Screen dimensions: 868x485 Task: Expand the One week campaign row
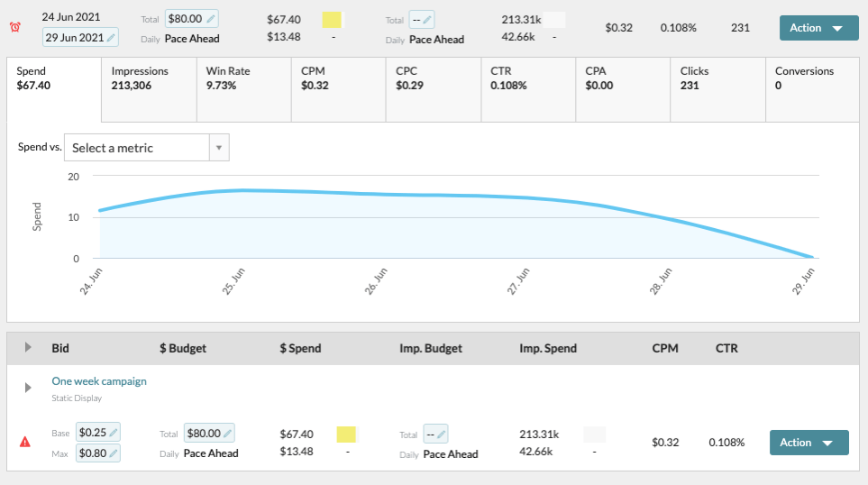click(x=27, y=389)
